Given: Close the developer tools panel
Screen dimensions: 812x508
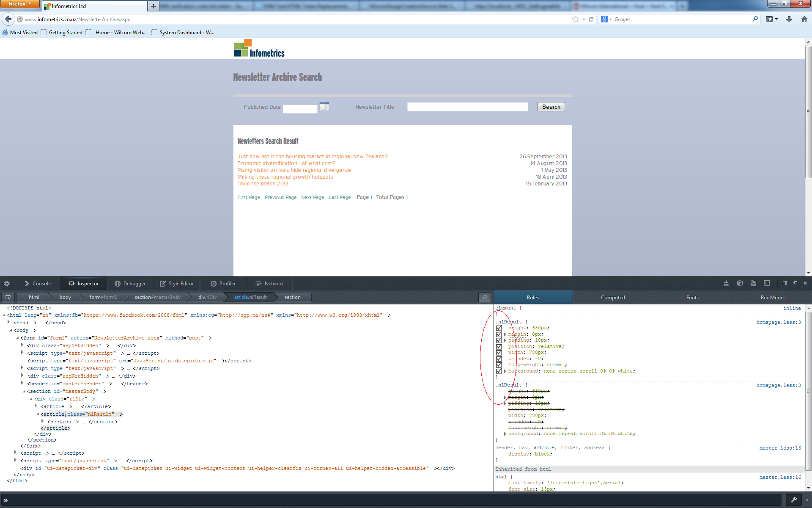Looking at the screenshot, I should 805,284.
